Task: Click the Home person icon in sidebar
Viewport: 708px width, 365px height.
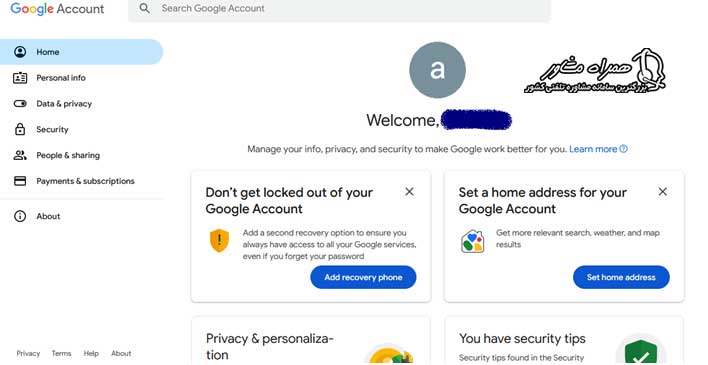Action: 20,51
